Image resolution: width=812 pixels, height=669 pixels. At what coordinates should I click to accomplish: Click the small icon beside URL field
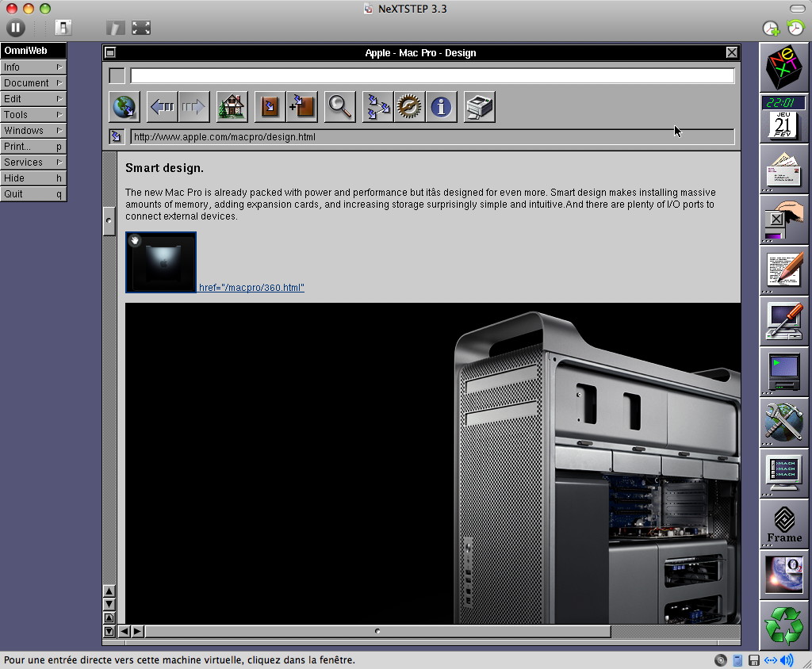click(116, 136)
